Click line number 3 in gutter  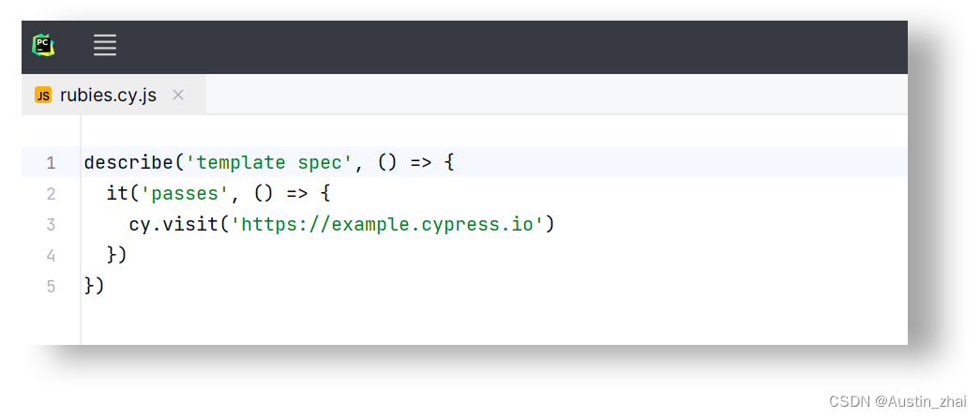[x=51, y=224]
